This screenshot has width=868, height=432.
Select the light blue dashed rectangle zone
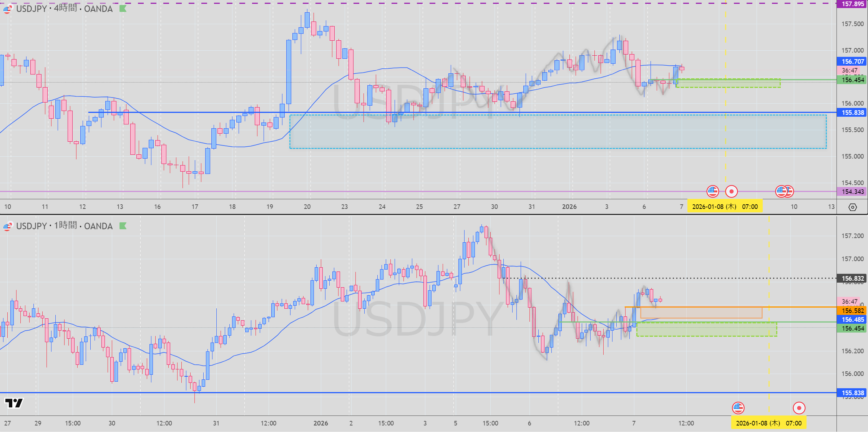557,132
